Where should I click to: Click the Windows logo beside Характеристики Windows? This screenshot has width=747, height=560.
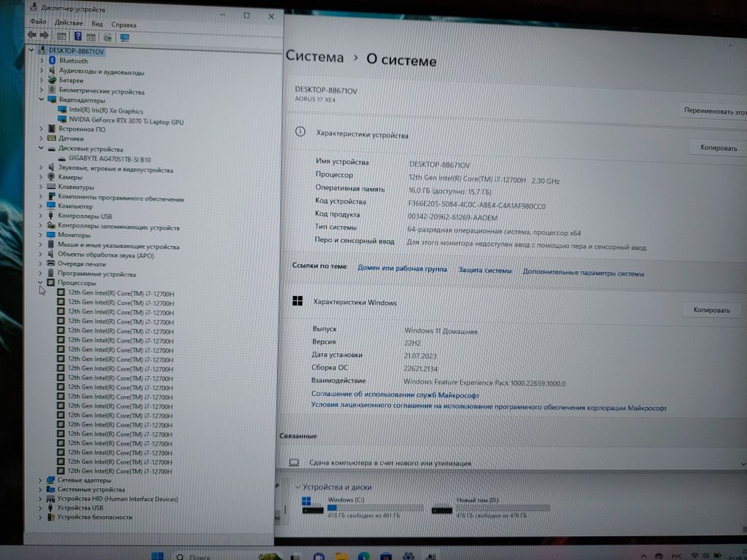(x=298, y=301)
